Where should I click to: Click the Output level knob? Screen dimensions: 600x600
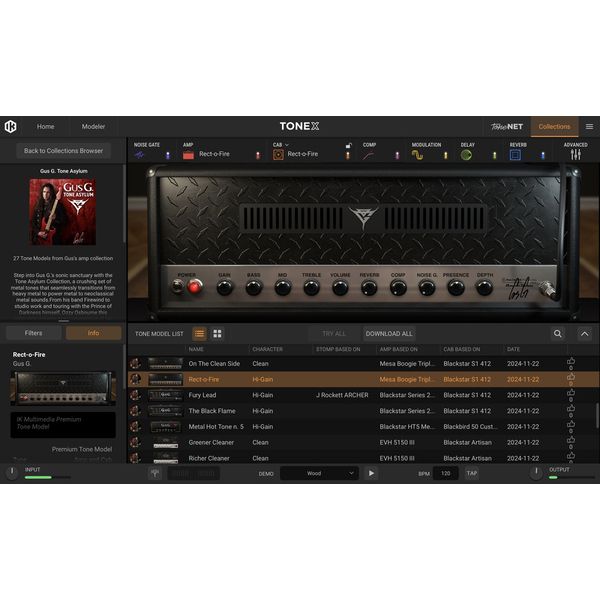coord(536,473)
